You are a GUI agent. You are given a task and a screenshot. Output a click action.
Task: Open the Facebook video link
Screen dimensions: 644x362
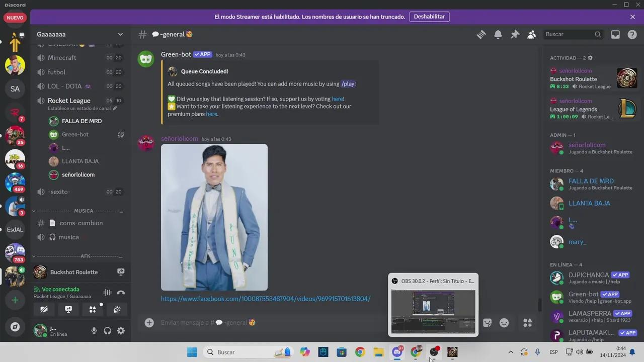pos(266,299)
